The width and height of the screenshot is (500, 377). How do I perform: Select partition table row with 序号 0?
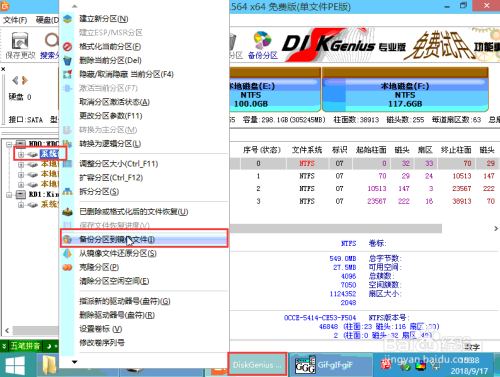365,163
